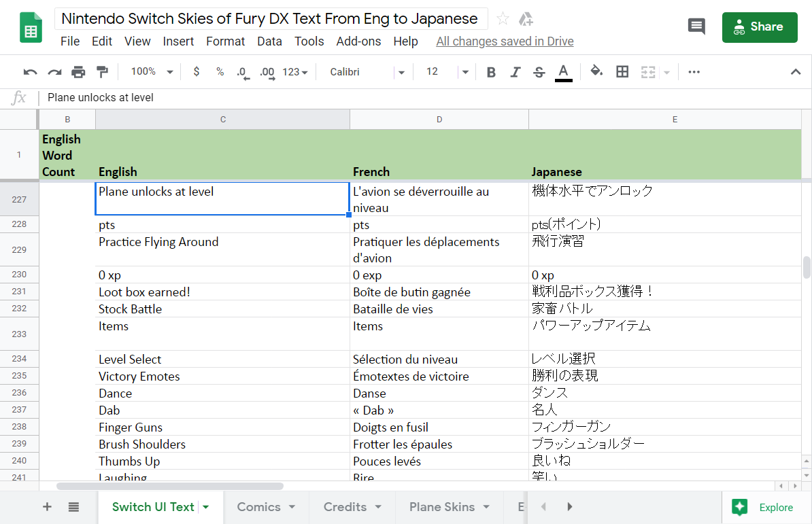
Task: Open Comics tab options arrow
Action: (x=292, y=507)
